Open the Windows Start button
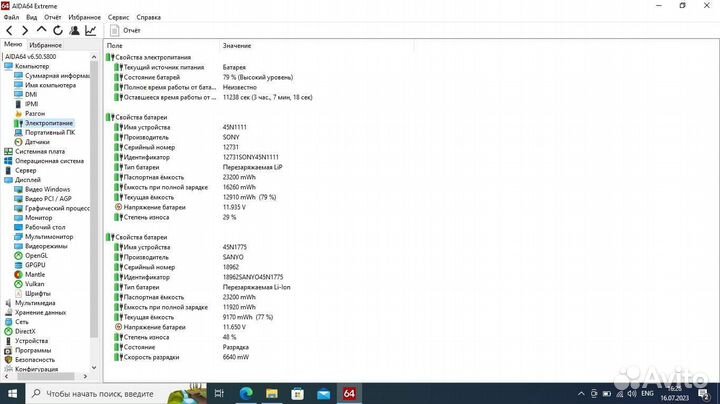The image size is (720, 404). pyautogui.click(x=12, y=393)
